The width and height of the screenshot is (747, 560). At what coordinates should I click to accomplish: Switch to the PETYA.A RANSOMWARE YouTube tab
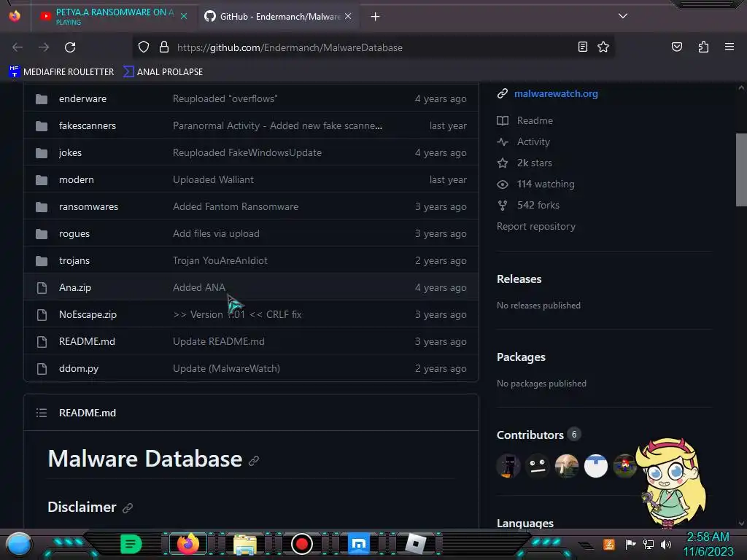tap(115, 16)
